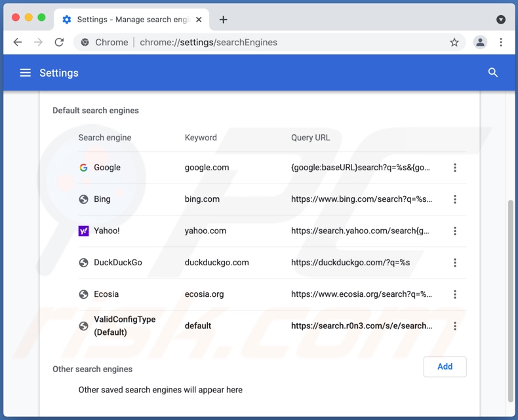
Task: Search settings with the magnifier icon
Action: point(492,73)
